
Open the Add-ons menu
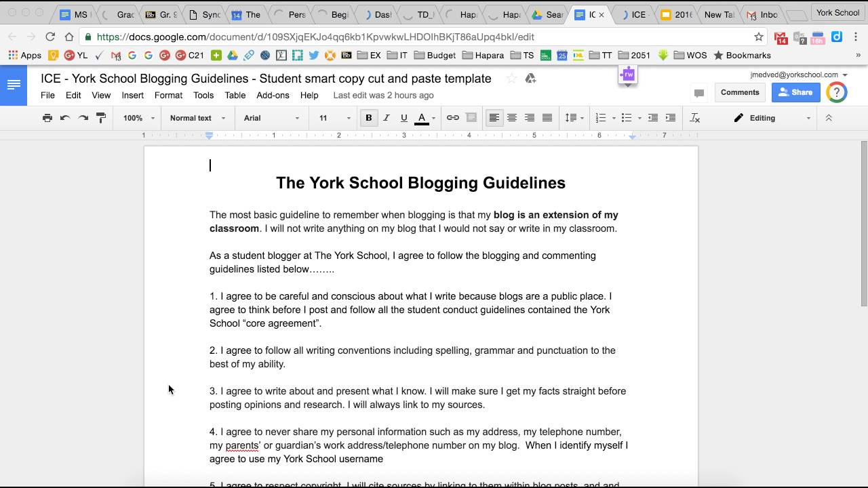[273, 96]
